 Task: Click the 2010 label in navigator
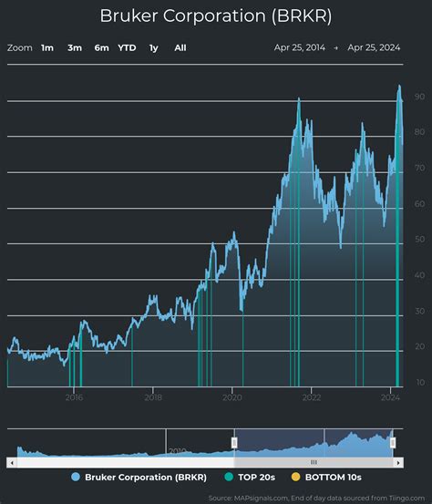(177, 451)
